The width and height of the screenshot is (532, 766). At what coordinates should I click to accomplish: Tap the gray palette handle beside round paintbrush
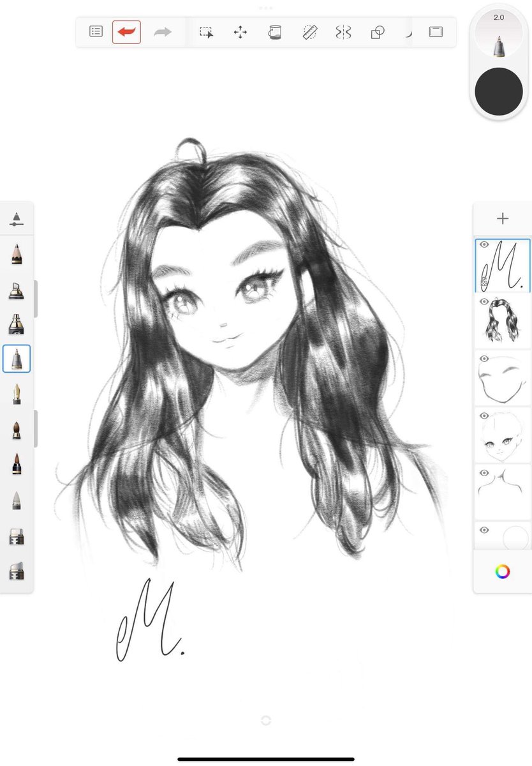(x=36, y=429)
